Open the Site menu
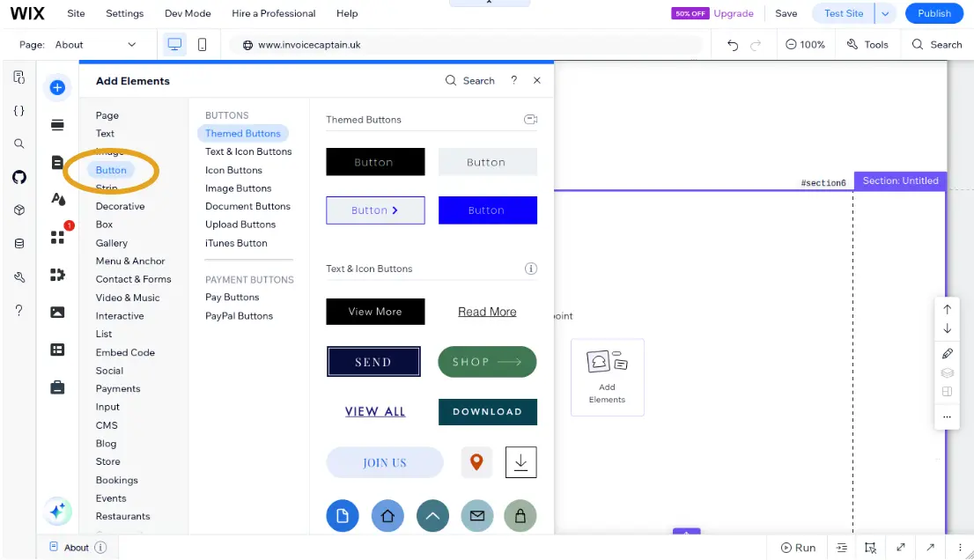This screenshot has height=560, width=974. (x=76, y=13)
